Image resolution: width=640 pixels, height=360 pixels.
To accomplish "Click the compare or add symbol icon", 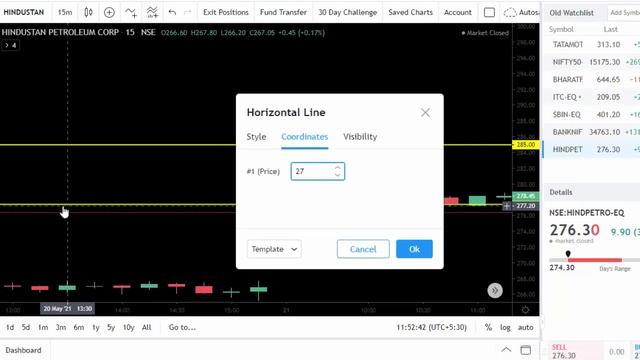I will pyautogui.click(x=109, y=12).
